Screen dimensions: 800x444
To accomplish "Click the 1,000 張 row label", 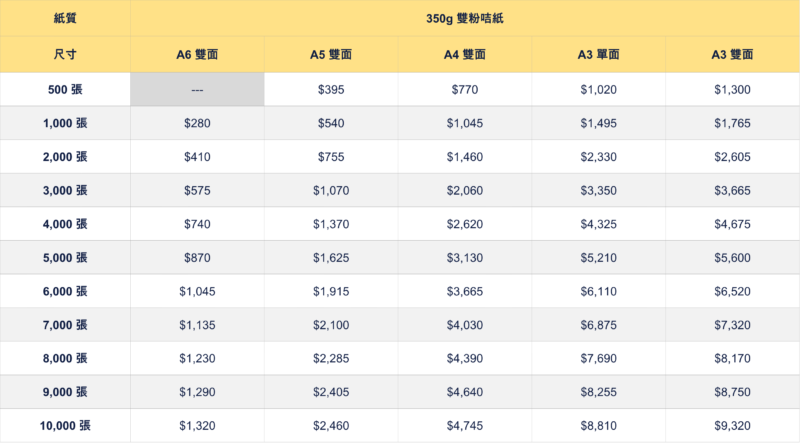I will (x=65, y=123).
